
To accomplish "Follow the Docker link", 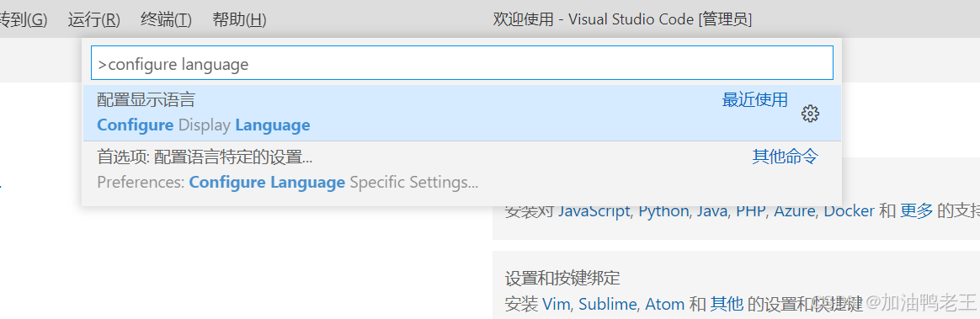I will tap(849, 211).
